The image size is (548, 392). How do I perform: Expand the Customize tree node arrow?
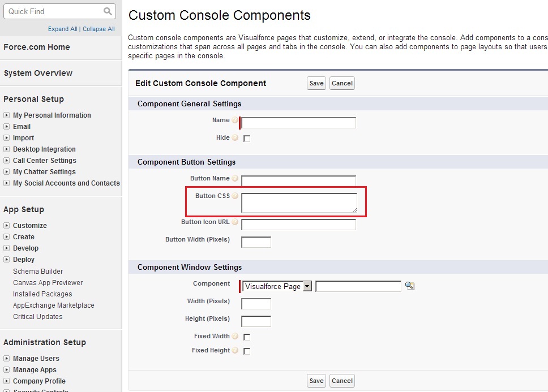(x=7, y=226)
